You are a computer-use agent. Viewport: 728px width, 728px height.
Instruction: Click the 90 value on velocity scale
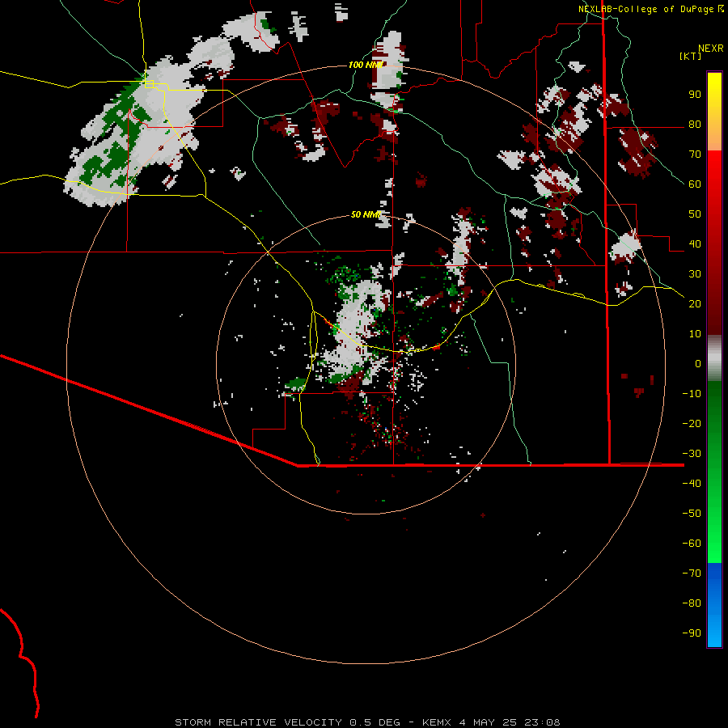coord(695,95)
